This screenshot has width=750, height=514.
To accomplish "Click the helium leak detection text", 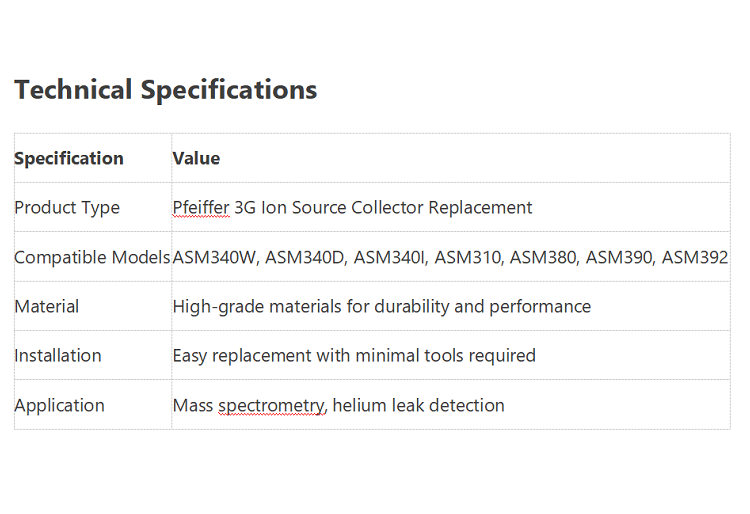I will click(419, 405).
